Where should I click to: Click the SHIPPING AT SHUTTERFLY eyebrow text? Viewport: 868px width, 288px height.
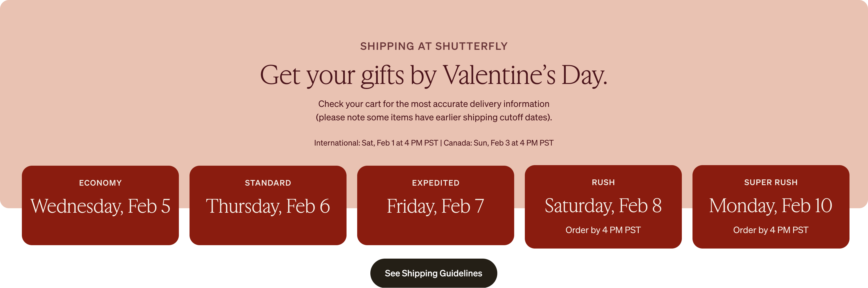[x=434, y=46]
